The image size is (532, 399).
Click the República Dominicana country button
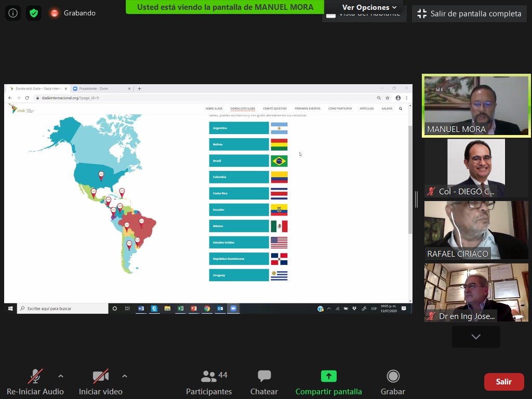[x=239, y=259]
